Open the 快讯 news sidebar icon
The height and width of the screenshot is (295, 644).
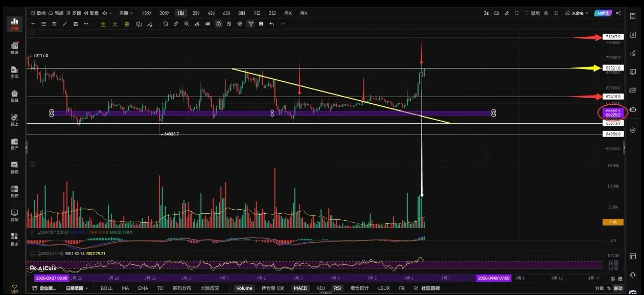(x=14, y=49)
